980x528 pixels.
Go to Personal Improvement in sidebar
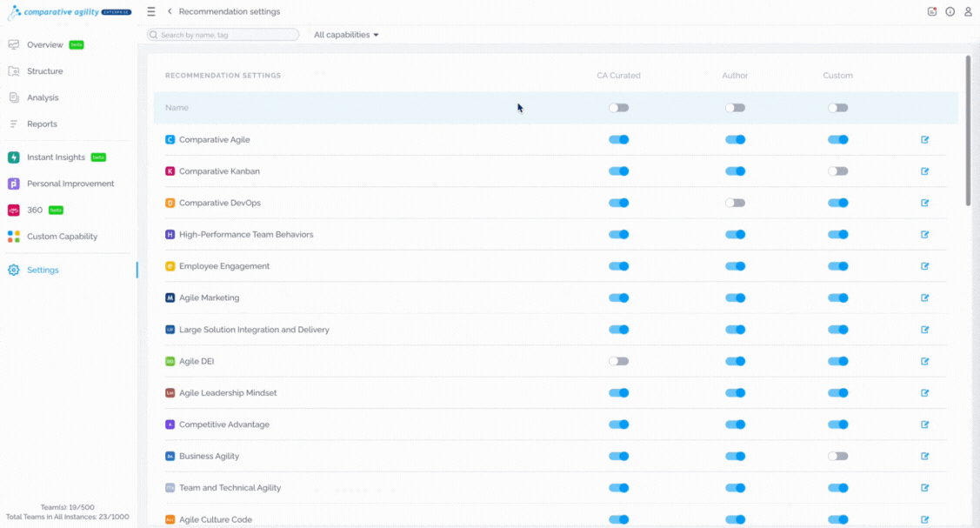tap(70, 184)
